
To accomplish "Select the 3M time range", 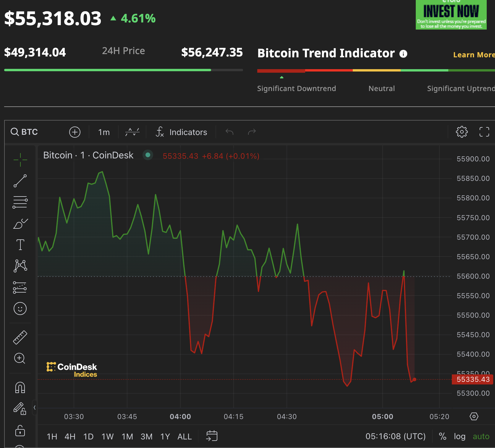I will (147, 436).
